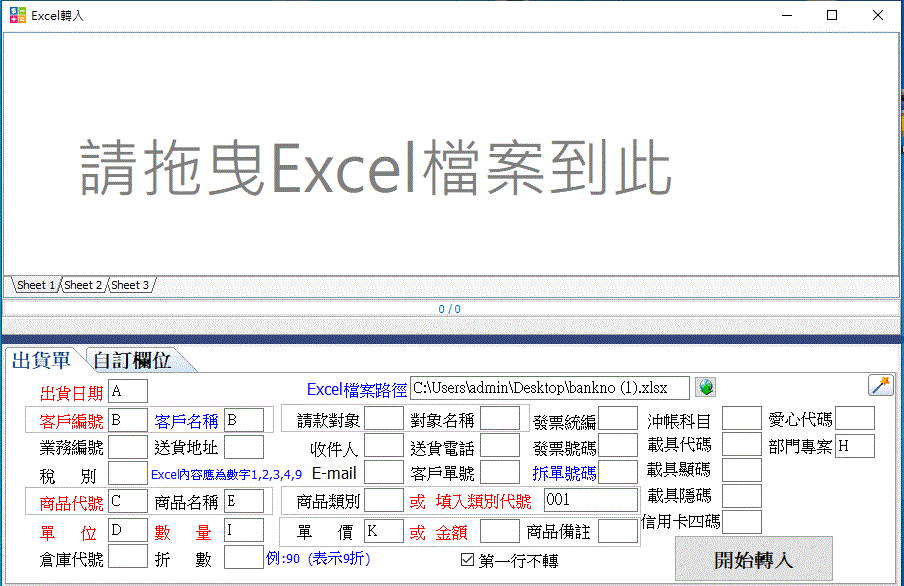Open the 自訂欄位 tab

coord(133,360)
